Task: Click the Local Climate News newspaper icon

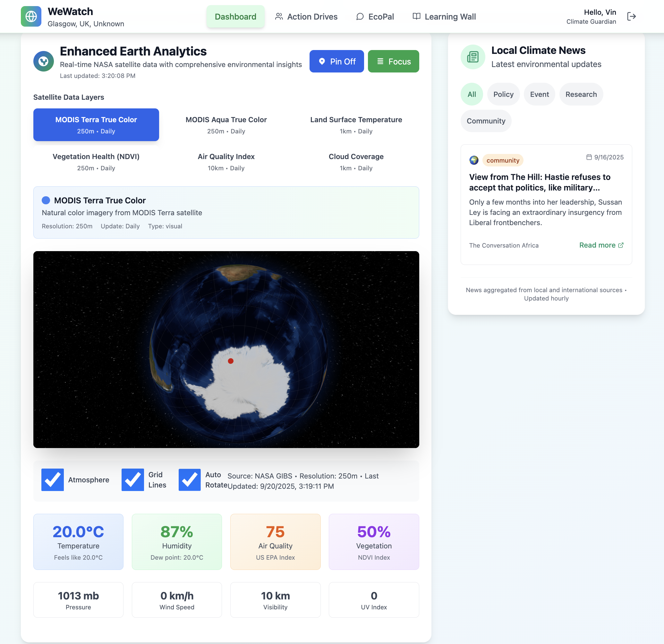Action: click(472, 57)
